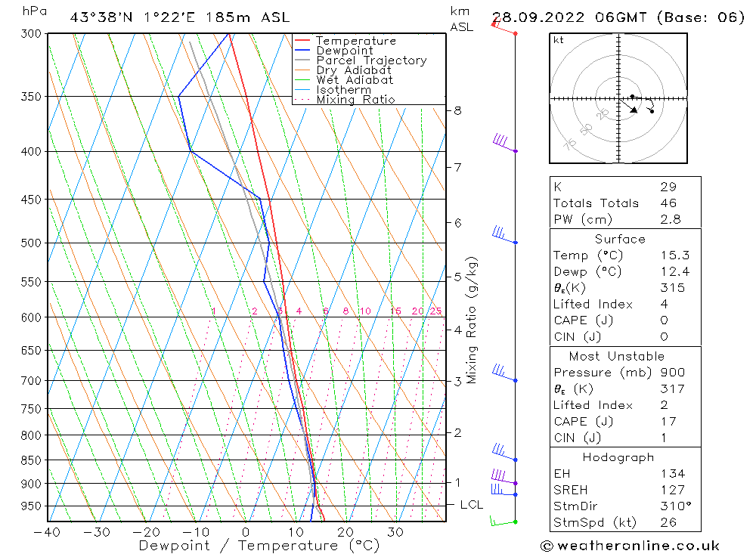The width and height of the screenshot is (756, 554).
Task: Click the Parcel Trajectory legend entry
Action: (361, 60)
